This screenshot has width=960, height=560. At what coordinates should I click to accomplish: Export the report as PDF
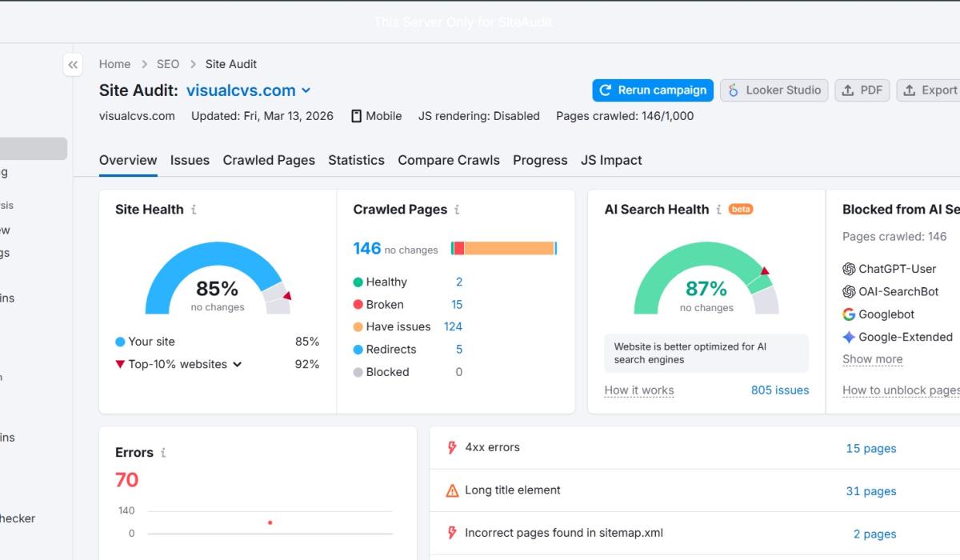point(862,90)
